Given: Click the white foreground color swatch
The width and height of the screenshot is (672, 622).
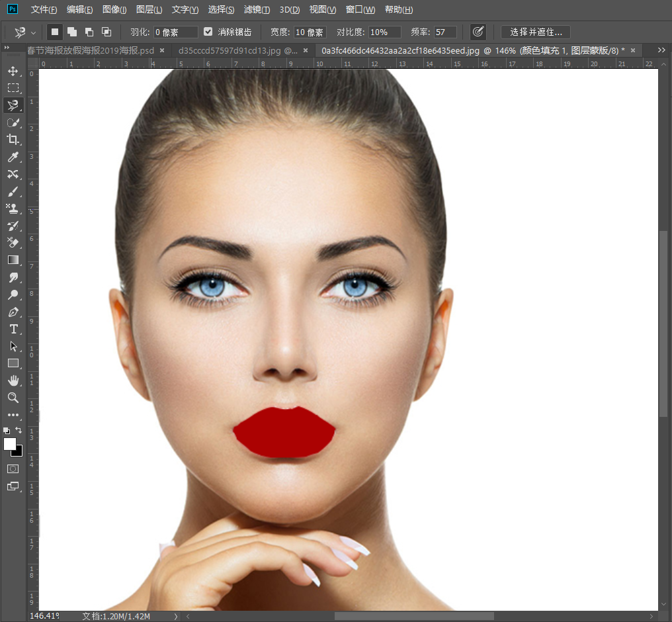Looking at the screenshot, I should coord(9,444).
